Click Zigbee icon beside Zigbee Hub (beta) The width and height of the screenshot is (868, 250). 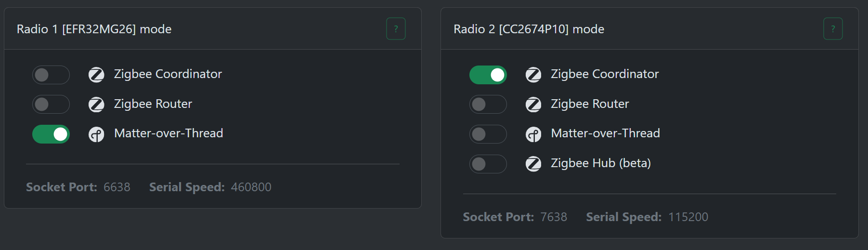[x=533, y=164]
